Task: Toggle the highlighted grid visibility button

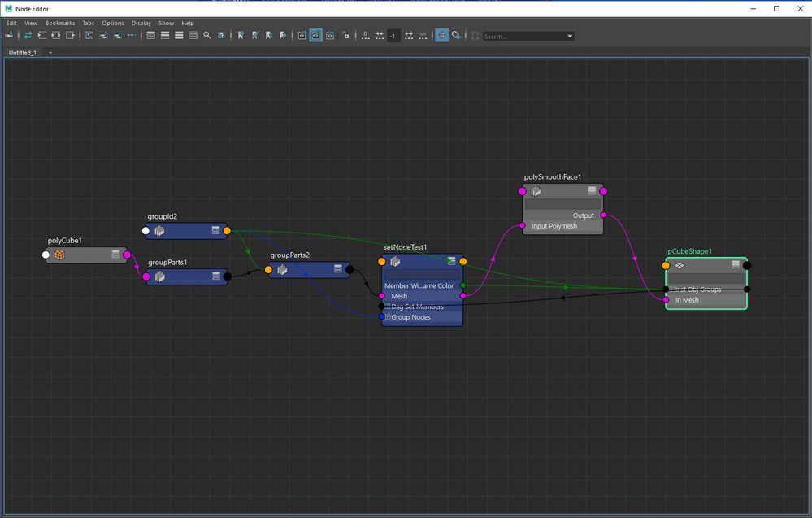Action: [x=441, y=35]
